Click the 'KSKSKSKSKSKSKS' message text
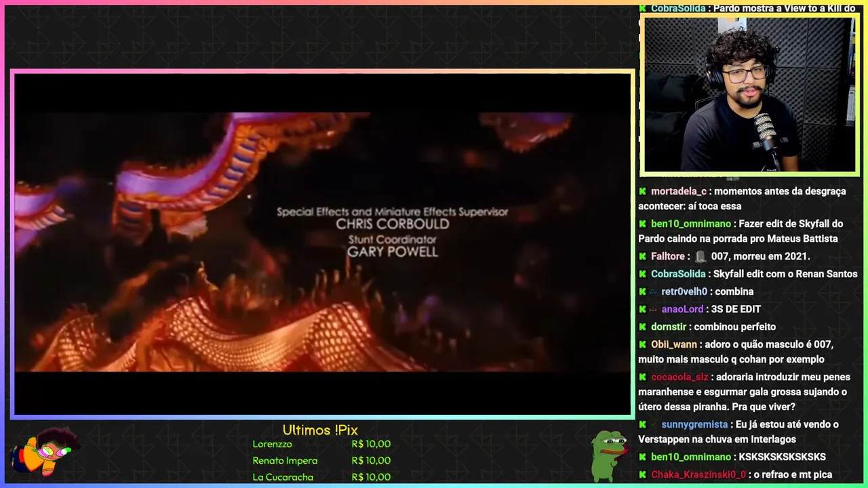 (783, 457)
